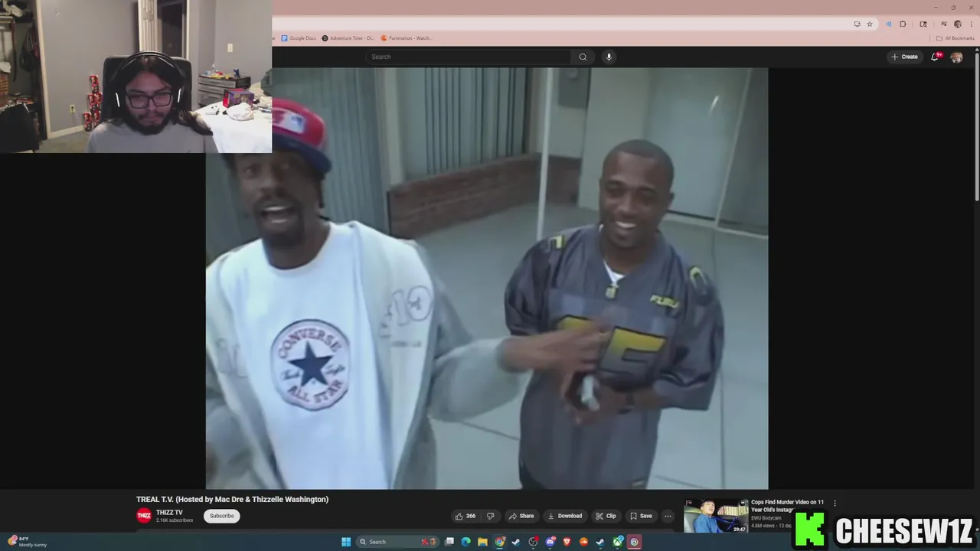Dislike the video with thumbs down
This screenshot has width=980, height=551.
click(491, 516)
